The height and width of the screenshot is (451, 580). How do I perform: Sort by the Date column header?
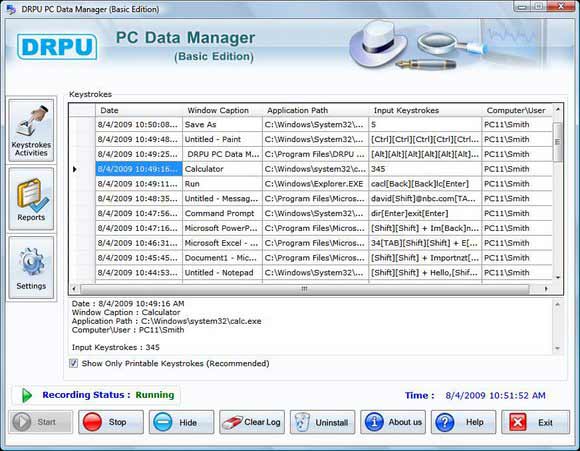click(x=139, y=110)
